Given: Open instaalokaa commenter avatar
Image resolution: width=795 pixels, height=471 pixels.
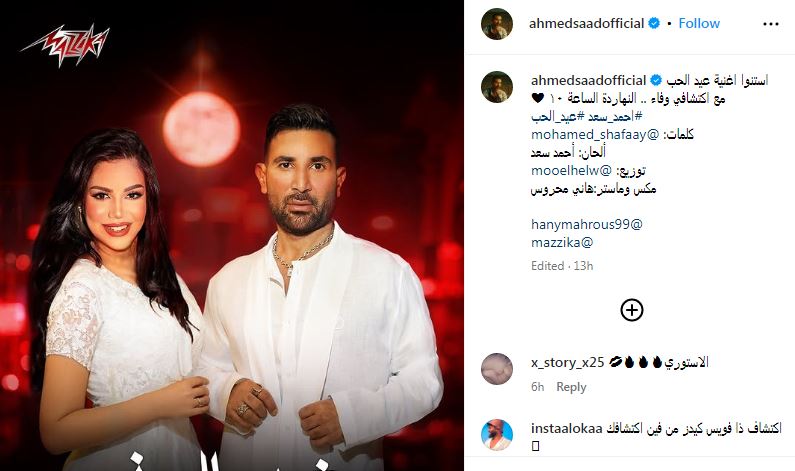Looking at the screenshot, I should click(x=497, y=435).
